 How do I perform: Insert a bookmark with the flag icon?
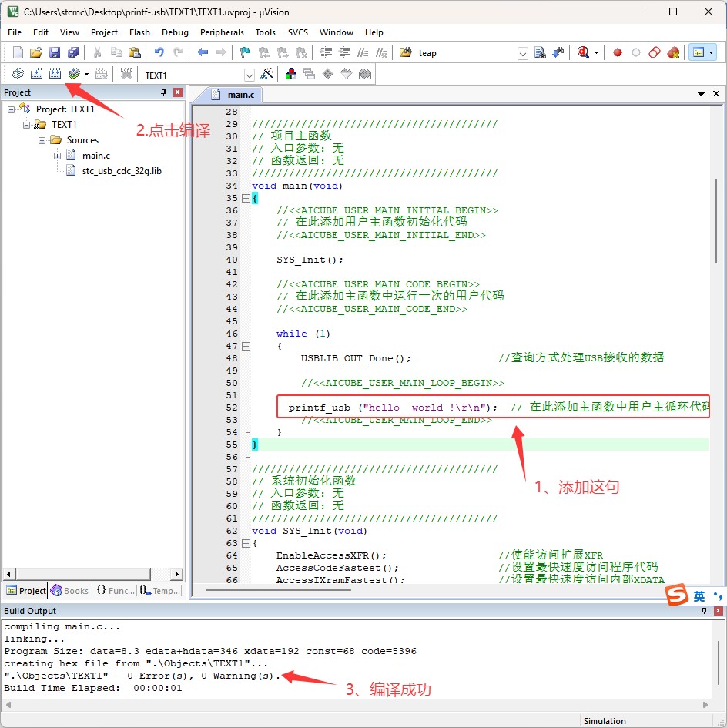pos(245,52)
